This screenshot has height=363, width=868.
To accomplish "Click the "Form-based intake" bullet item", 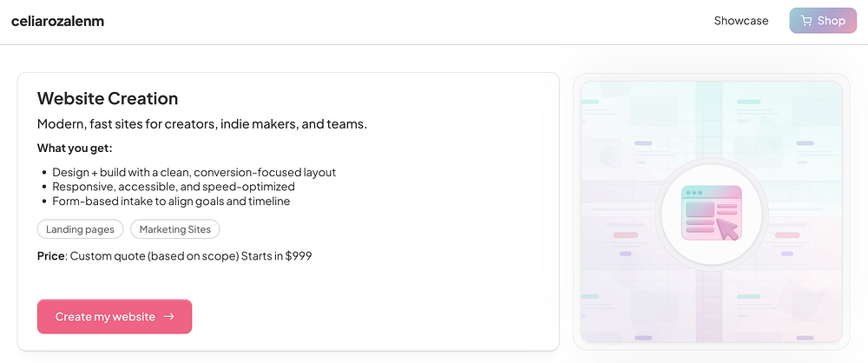I will (x=171, y=201).
